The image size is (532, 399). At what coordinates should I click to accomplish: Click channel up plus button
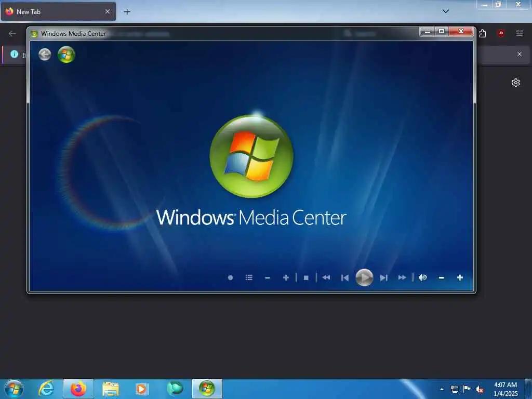[x=286, y=277]
